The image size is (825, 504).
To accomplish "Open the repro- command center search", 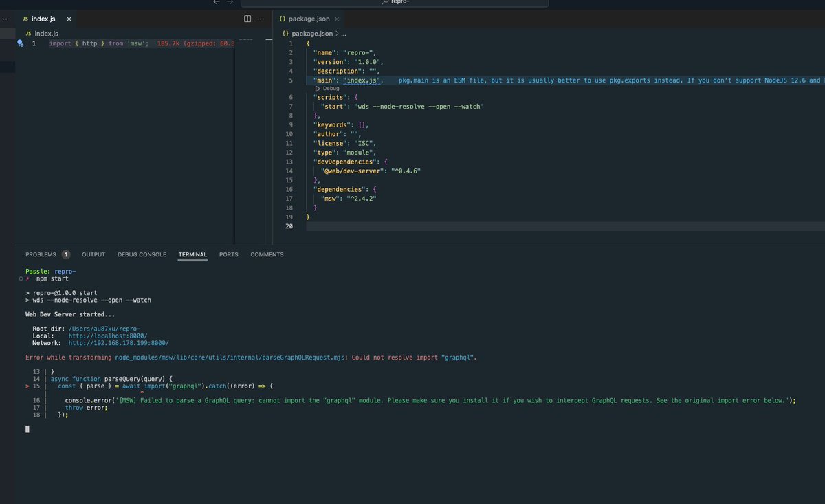I will point(395,3).
